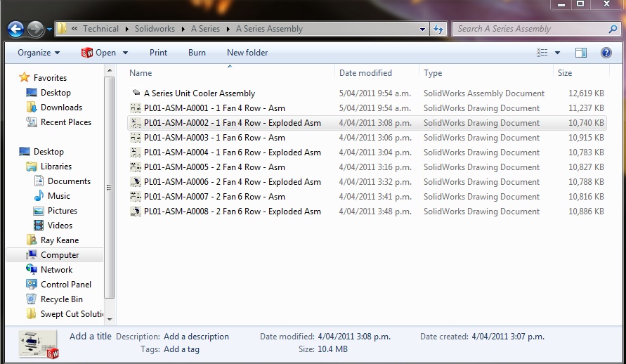Open recent pages dropdown beside navigation arrows

(x=49, y=29)
